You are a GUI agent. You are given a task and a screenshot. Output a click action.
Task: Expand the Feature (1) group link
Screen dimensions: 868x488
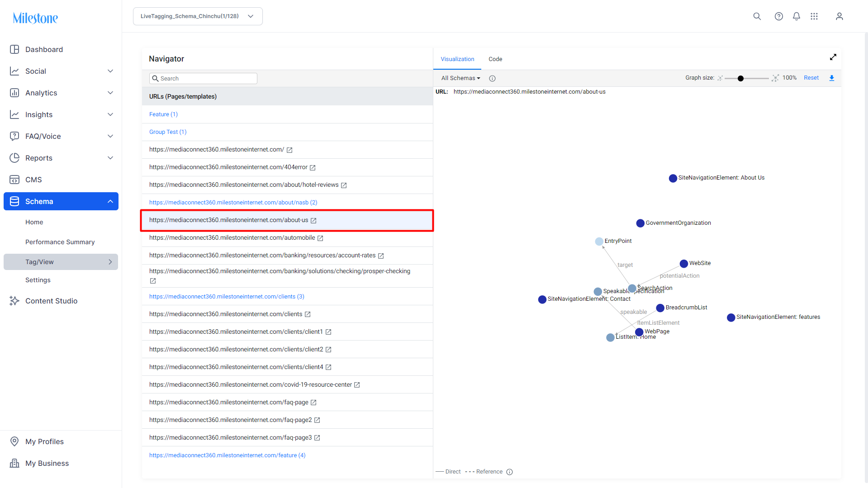[163, 114]
